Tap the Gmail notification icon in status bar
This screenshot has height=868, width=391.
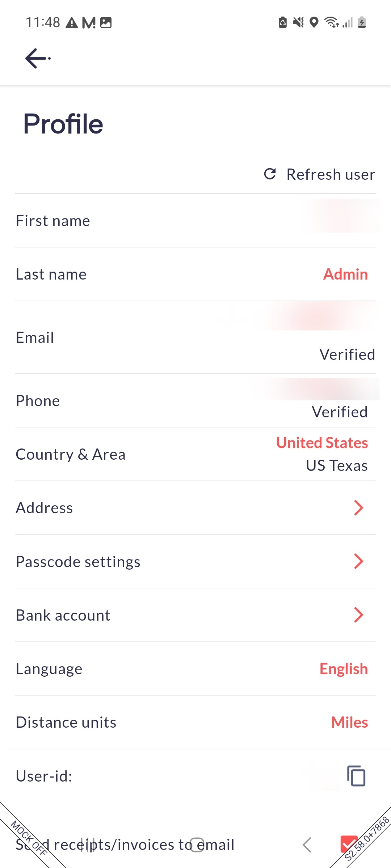pos(89,23)
